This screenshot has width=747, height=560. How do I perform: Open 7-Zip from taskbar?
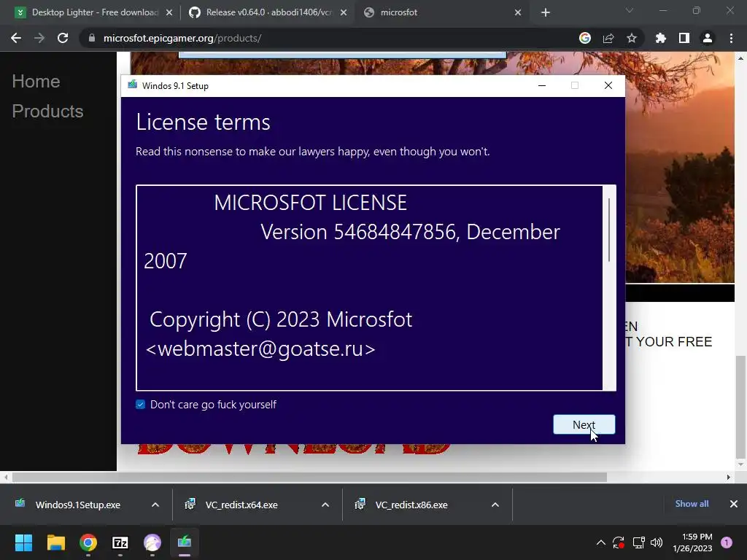(120, 542)
